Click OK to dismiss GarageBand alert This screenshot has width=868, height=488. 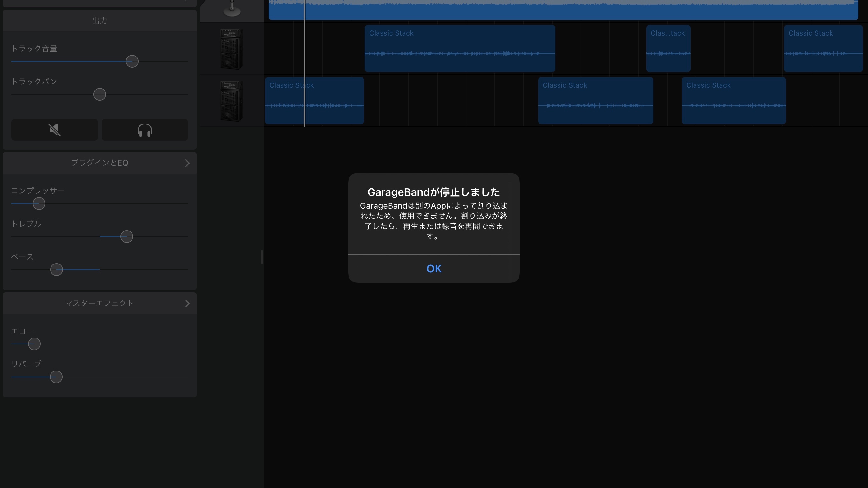434,268
